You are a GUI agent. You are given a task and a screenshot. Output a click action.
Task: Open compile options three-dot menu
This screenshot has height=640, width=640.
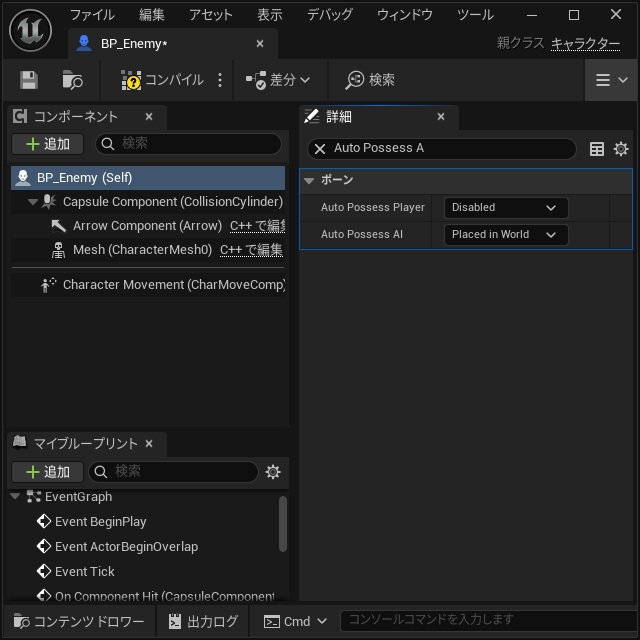220,80
